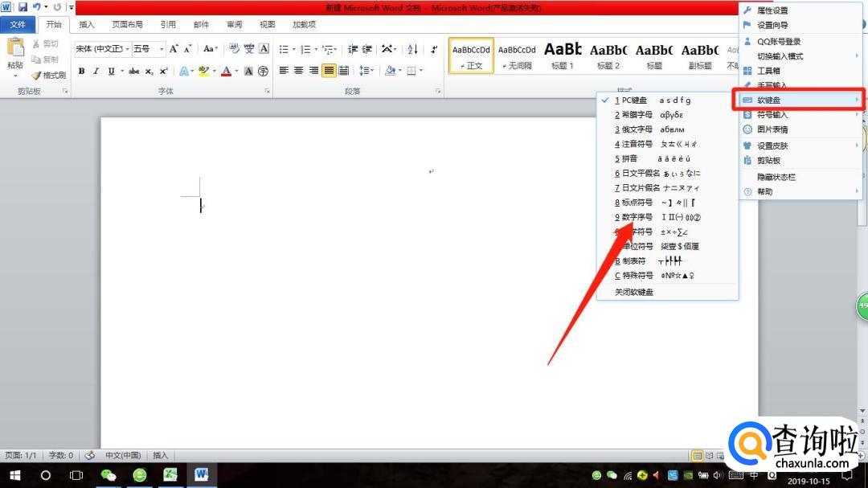Click the Enclose Characters (字) icon

coord(264,71)
